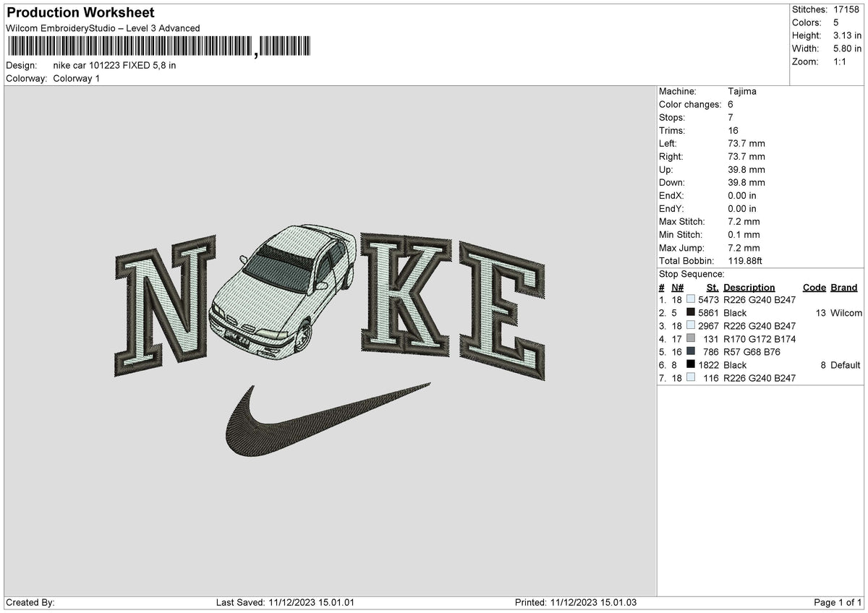The height and width of the screenshot is (613, 868).
Task: Select the "St." column header
Action: pyautogui.click(x=712, y=288)
